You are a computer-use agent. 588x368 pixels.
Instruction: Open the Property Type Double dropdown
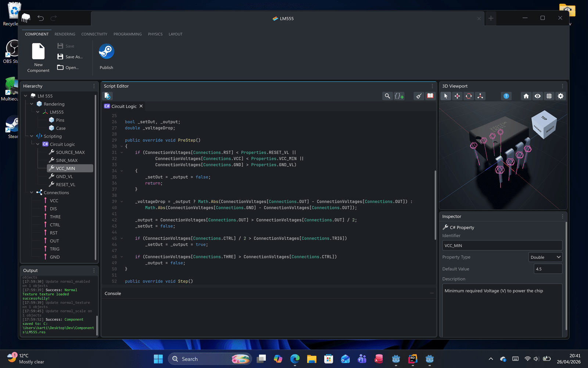545,257
